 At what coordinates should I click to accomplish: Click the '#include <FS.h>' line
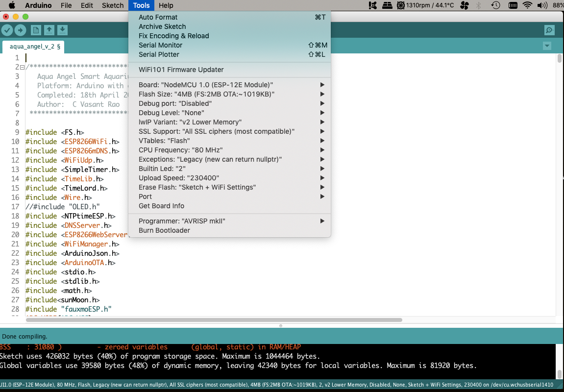pyautogui.click(x=55, y=132)
